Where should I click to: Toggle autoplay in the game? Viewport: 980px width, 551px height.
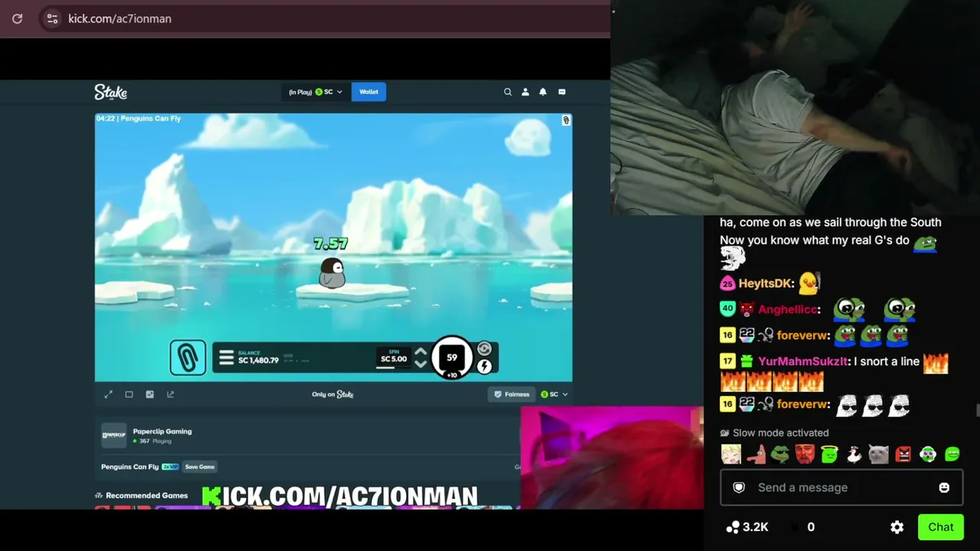tap(484, 349)
